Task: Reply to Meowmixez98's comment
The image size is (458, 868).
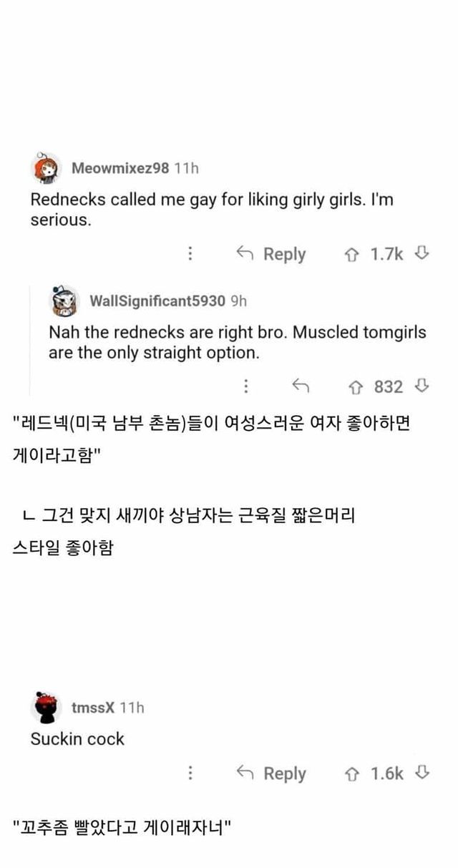Action: [271, 253]
